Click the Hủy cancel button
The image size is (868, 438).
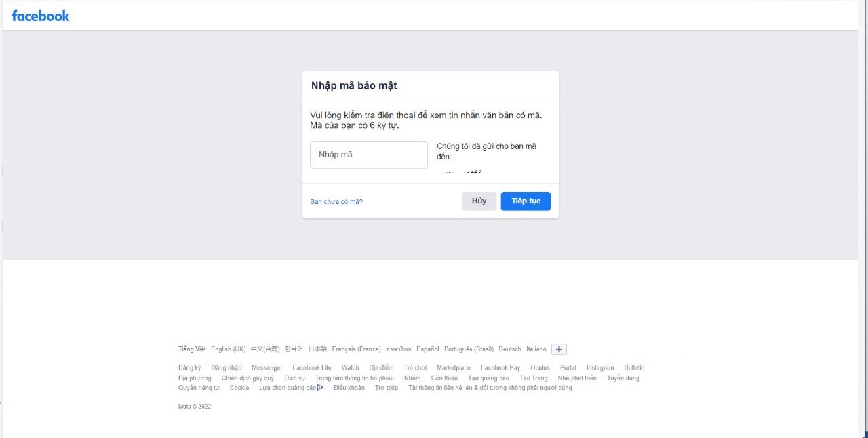click(x=479, y=201)
